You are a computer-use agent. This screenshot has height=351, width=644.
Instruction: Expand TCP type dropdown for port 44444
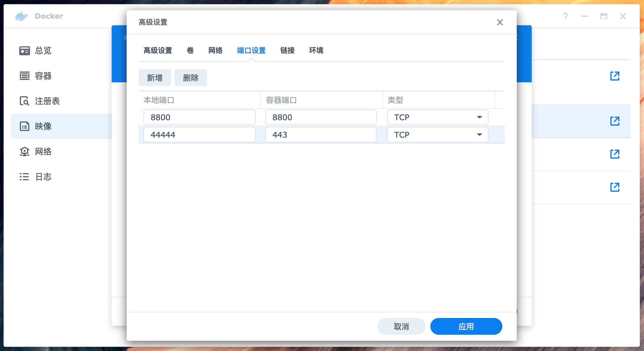[479, 135]
